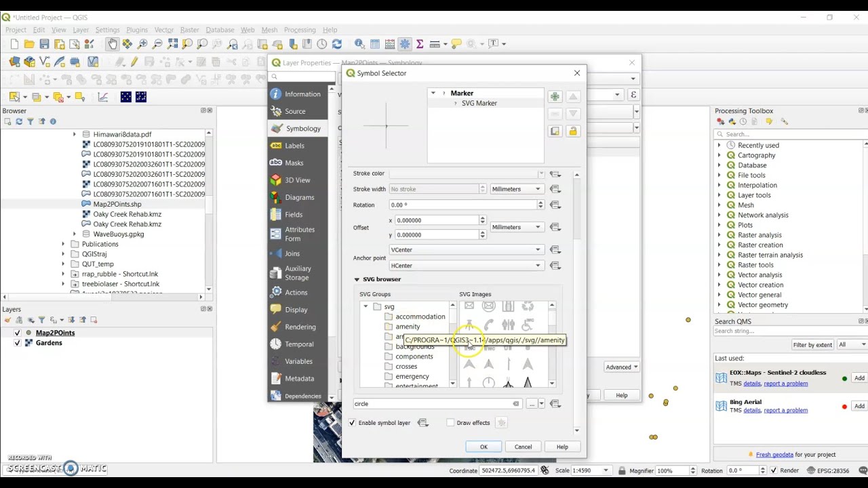Click EPSG:28356 CRS status button
This screenshot has height=488, width=868.
(x=829, y=470)
